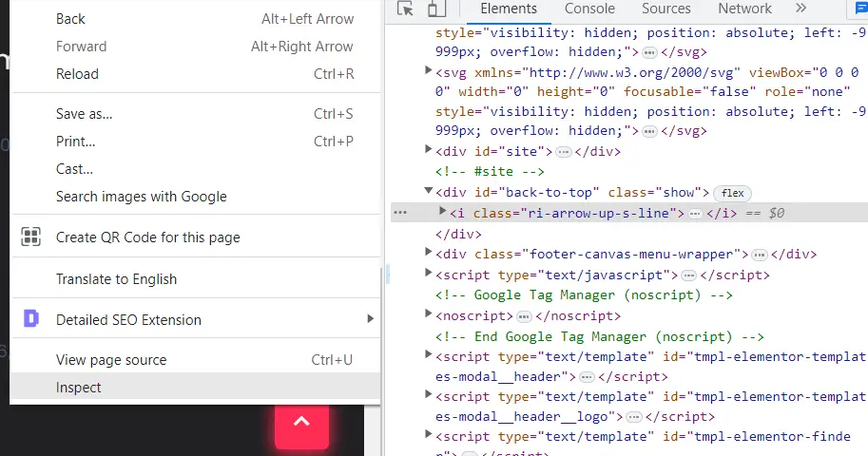Activate the element picker inspect icon
Image resolution: width=868 pixels, height=456 pixels.
(406, 9)
